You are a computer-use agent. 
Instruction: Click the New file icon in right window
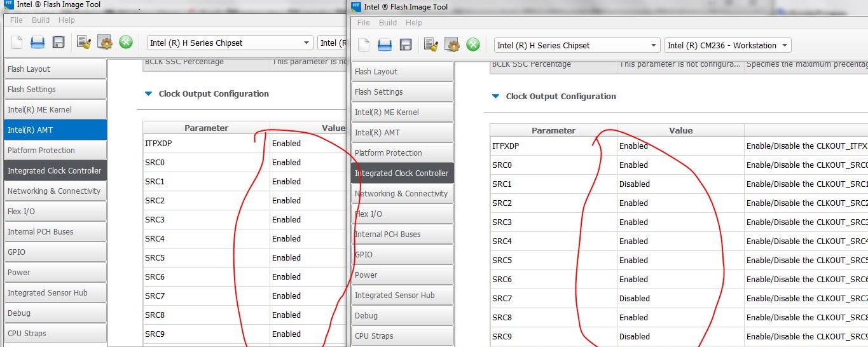click(364, 45)
